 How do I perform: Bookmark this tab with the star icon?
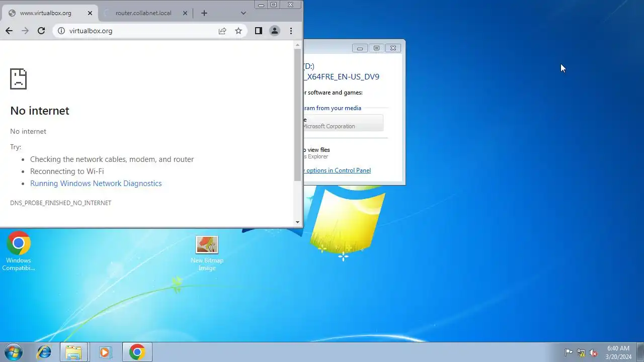(x=238, y=31)
